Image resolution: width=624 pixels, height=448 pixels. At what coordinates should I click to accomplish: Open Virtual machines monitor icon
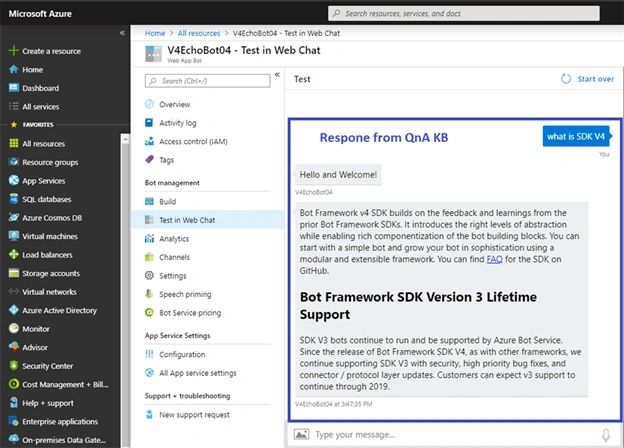tap(14, 236)
